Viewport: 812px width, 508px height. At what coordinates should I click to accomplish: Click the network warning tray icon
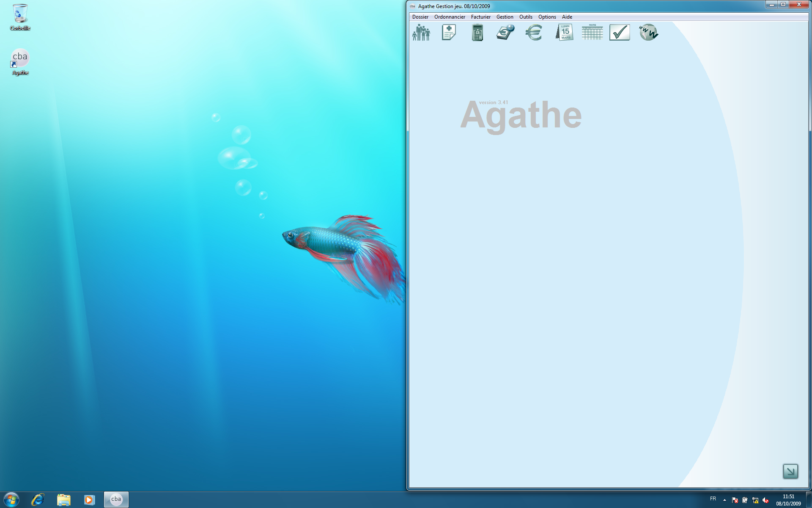pos(755,500)
